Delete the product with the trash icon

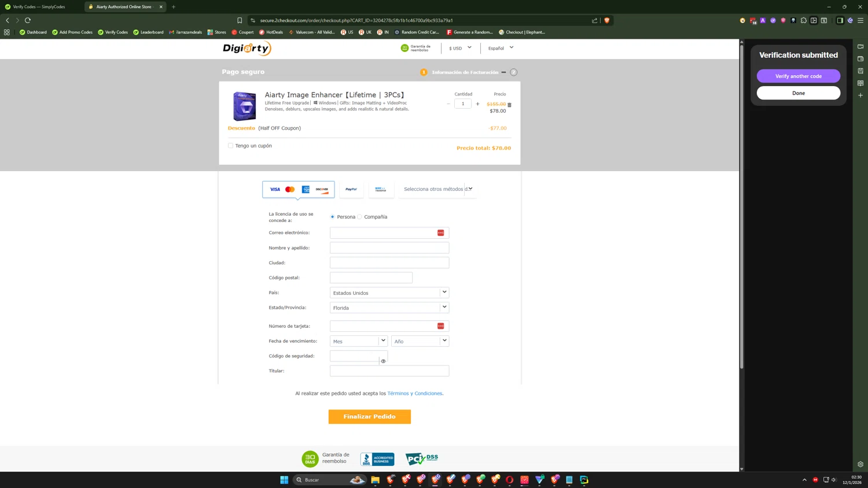click(509, 105)
